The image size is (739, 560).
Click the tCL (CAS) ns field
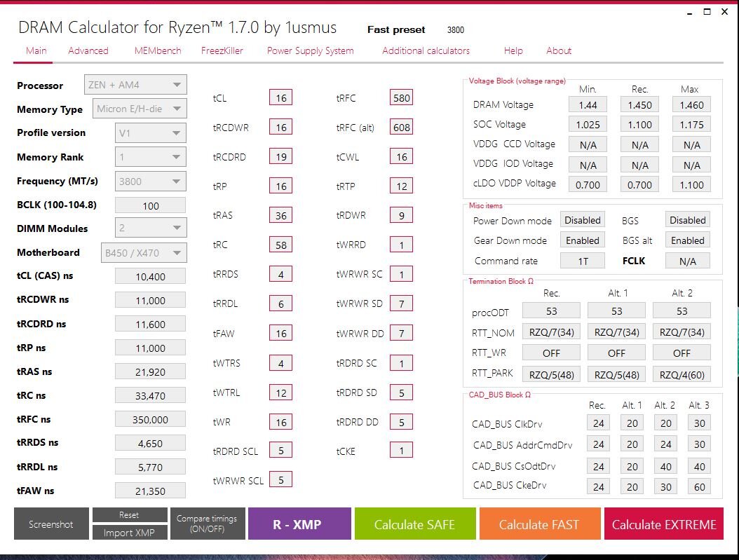pyautogui.click(x=150, y=276)
